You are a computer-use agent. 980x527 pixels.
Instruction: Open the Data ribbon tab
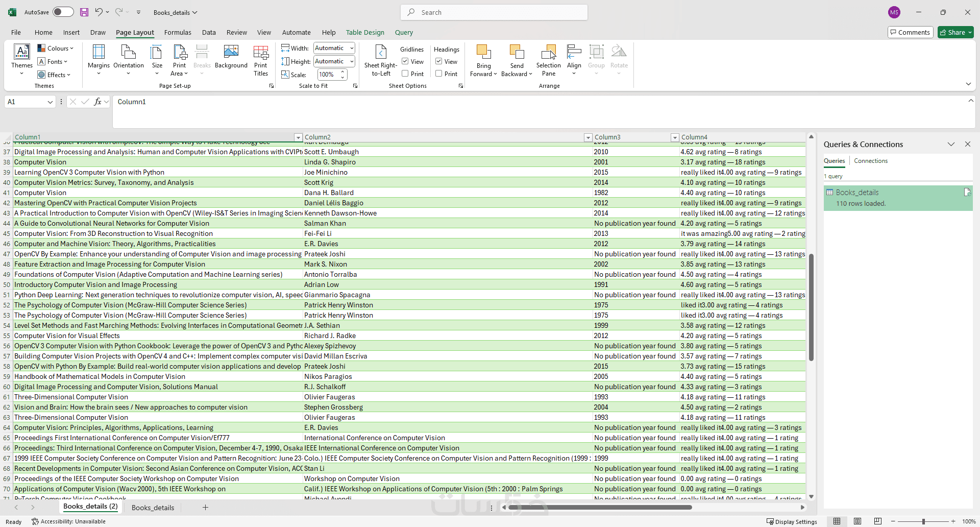pyautogui.click(x=209, y=32)
